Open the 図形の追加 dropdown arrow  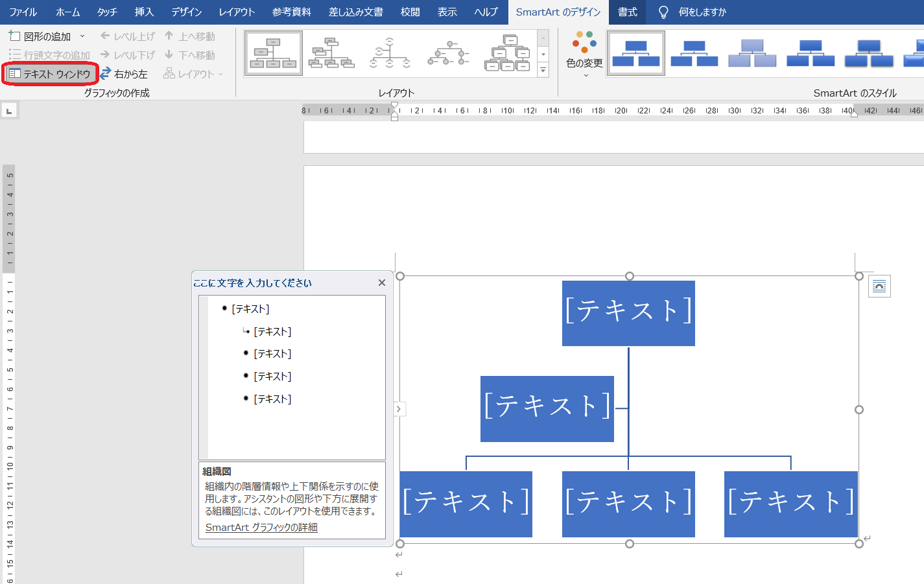pos(82,36)
